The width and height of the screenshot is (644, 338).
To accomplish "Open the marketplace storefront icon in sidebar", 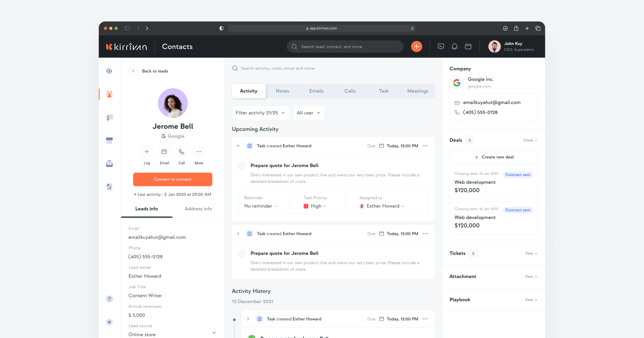I will [x=109, y=140].
